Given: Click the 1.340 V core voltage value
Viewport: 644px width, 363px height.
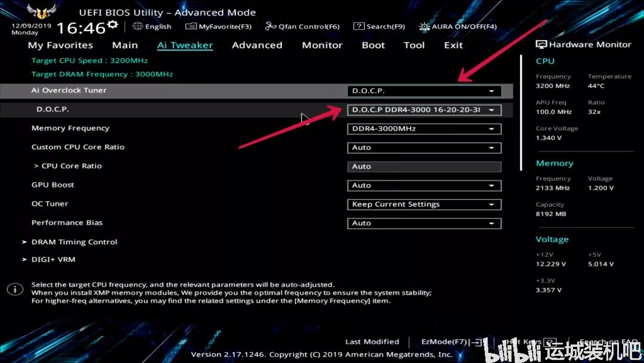Looking at the screenshot, I should (x=549, y=138).
